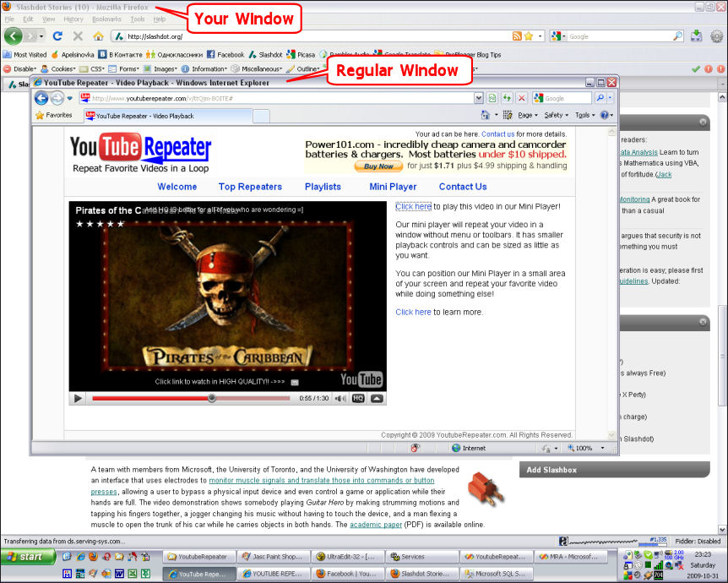
Task: Open the Safety dropdown in Internet Explorer
Action: pyautogui.click(x=555, y=114)
